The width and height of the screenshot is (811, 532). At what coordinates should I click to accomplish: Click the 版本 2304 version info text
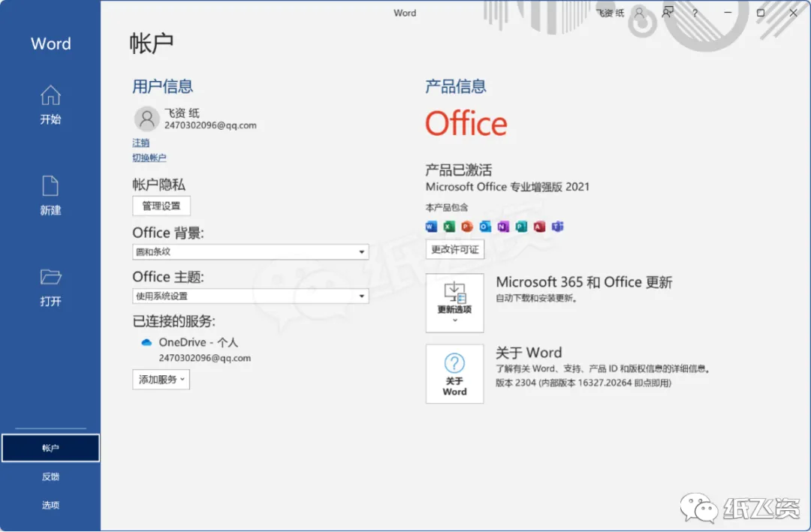tap(583, 383)
